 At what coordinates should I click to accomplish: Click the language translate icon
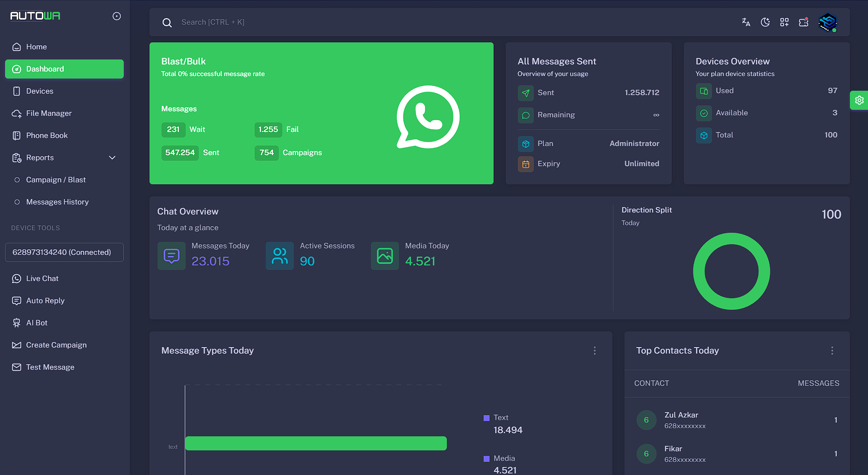746,22
